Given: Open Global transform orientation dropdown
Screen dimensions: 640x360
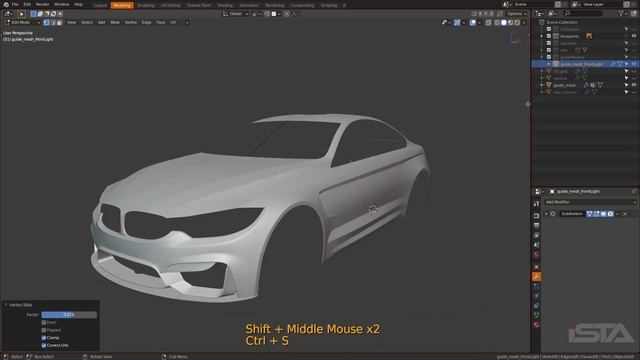Looking at the screenshot, I should [x=236, y=14].
